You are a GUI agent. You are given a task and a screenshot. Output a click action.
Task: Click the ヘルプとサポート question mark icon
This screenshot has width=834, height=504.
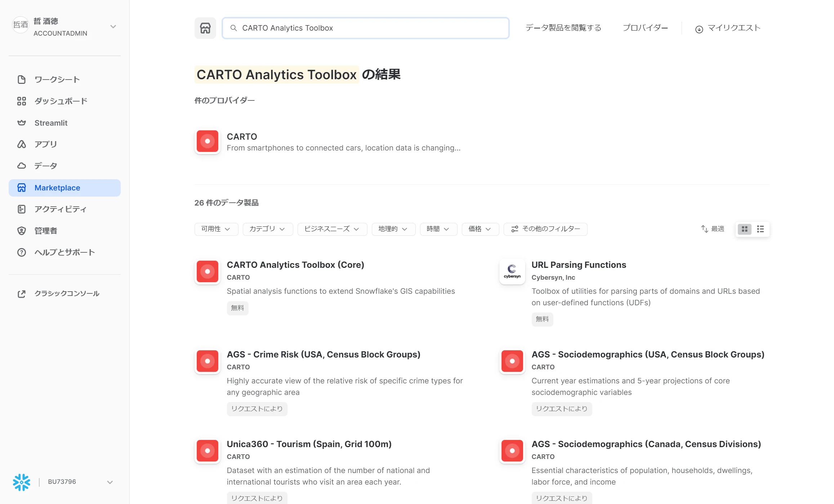22,252
